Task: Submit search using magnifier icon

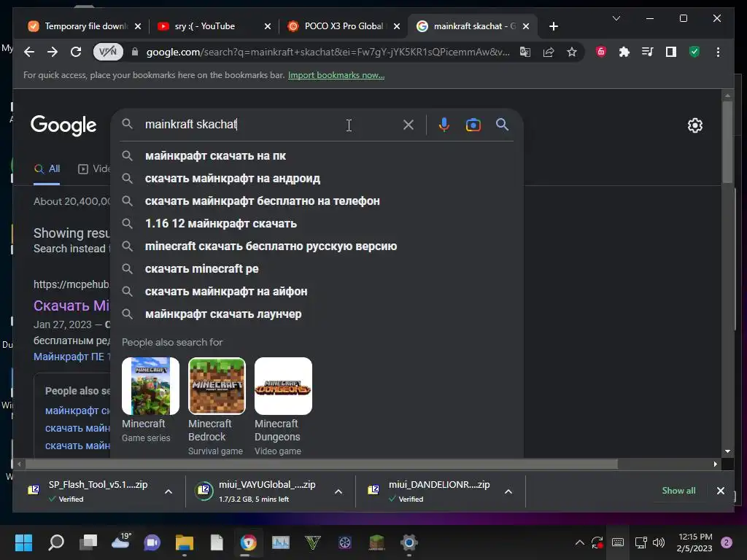Action: [x=502, y=125]
